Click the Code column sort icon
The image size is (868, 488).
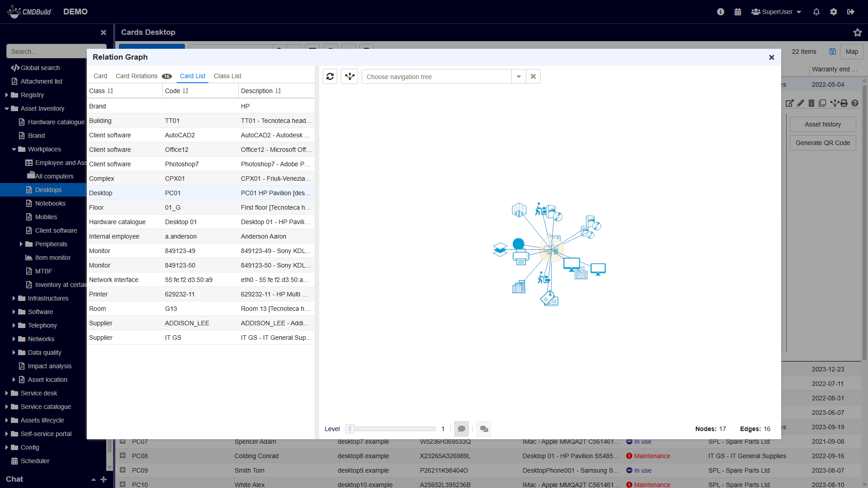pos(185,91)
